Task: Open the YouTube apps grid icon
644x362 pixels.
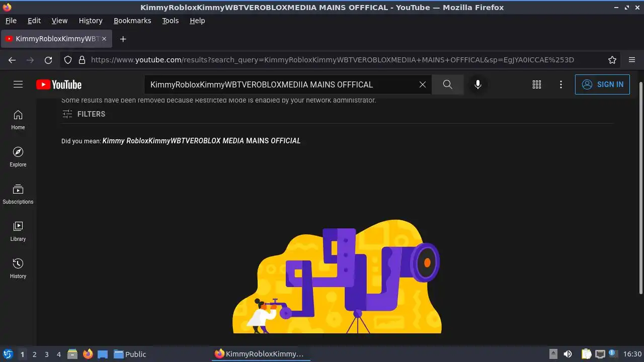Action: click(x=537, y=84)
